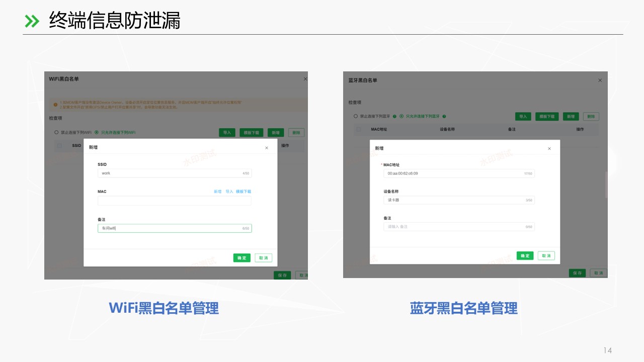
Task: Cancel the Bluetooth 新增 dialog with 取消
Action: (x=546, y=255)
